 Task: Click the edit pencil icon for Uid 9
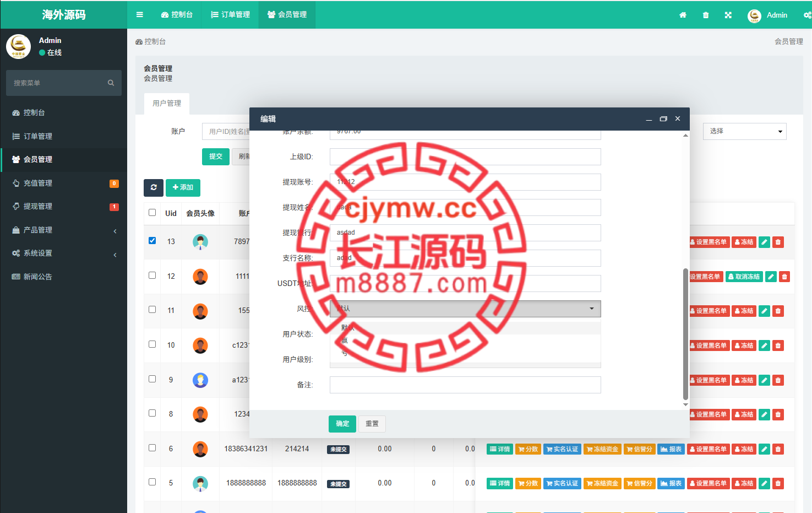(x=764, y=380)
